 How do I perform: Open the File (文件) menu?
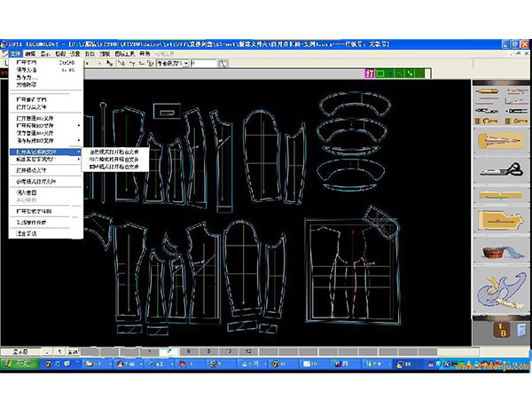pyautogui.click(x=17, y=53)
